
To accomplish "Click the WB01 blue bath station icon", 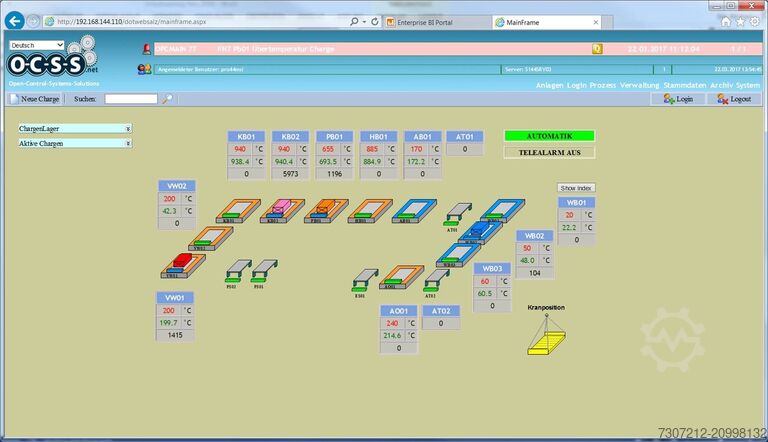I will point(503,211).
